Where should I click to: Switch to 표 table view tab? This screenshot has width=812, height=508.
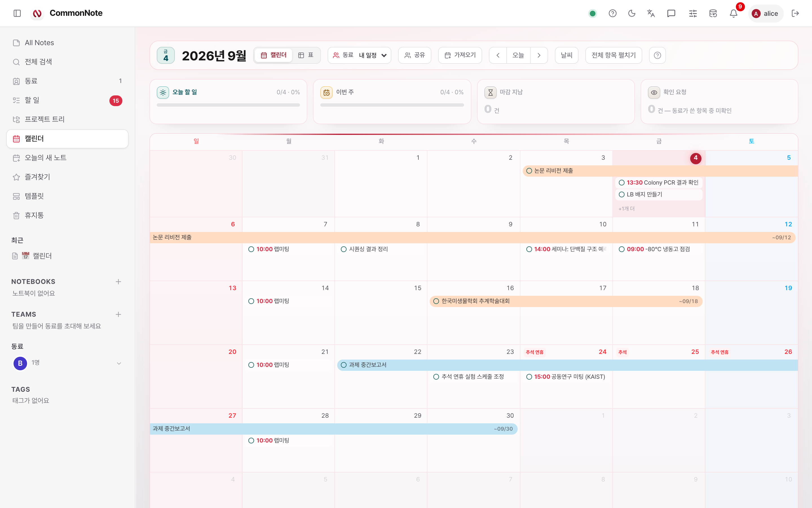pyautogui.click(x=306, y=55)
